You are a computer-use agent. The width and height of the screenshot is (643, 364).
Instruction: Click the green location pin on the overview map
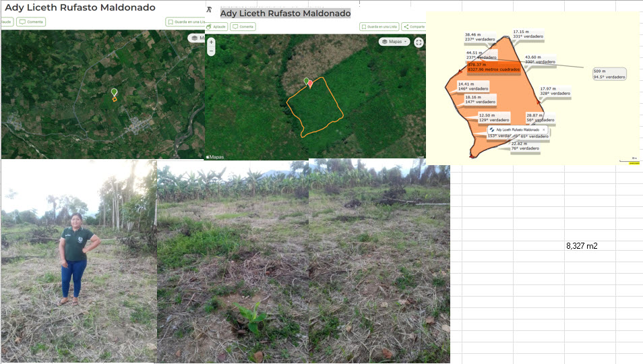pyautogui.click(x=114, y=92)
